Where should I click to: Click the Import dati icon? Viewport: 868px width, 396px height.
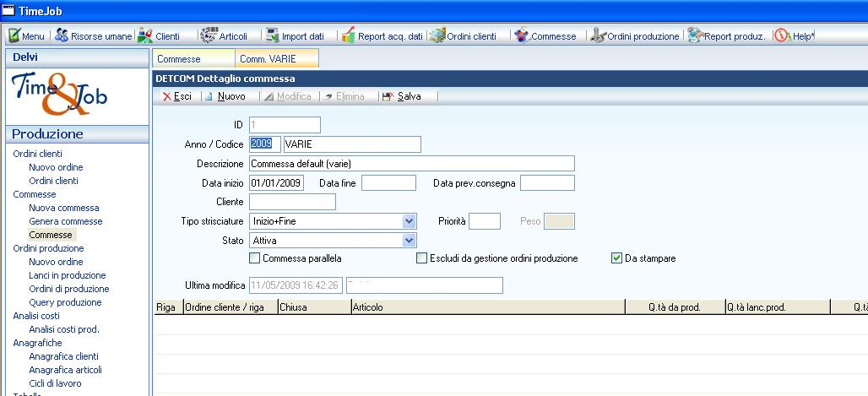pyautogui.click(x=272, y=35)
